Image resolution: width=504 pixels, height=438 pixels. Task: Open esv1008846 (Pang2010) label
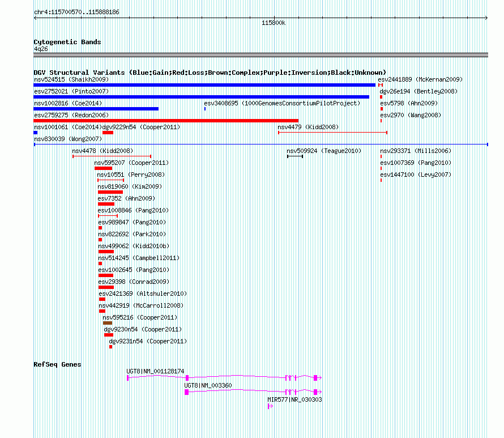[x=134, y=210]
